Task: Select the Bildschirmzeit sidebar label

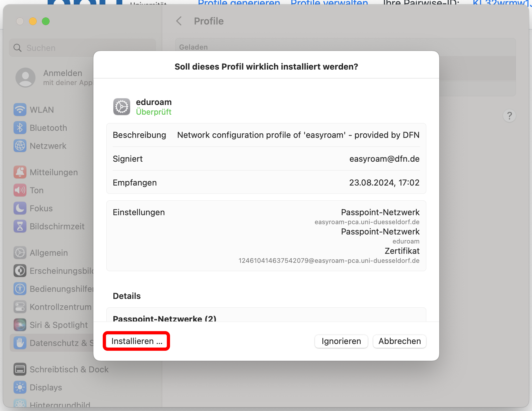Action: (x=57, y=226)
